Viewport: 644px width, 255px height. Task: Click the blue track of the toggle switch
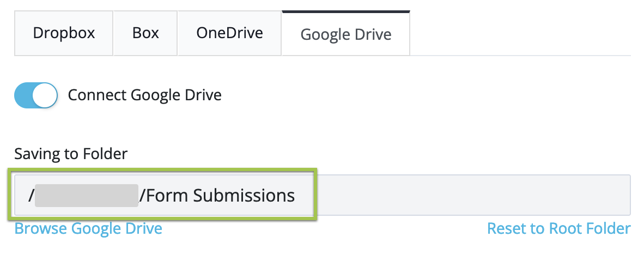[24, 95]
